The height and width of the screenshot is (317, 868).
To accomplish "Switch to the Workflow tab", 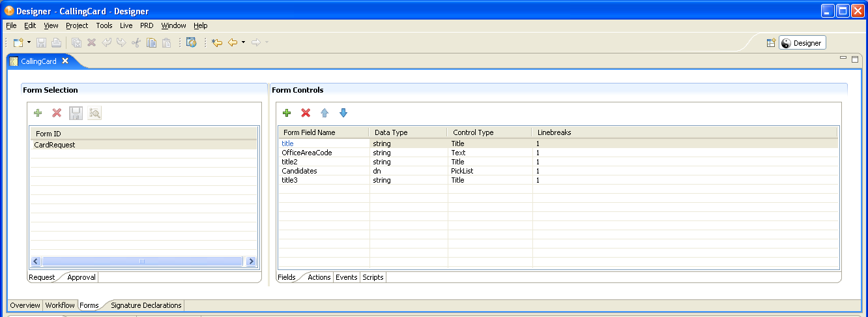I will coord(60,305).
